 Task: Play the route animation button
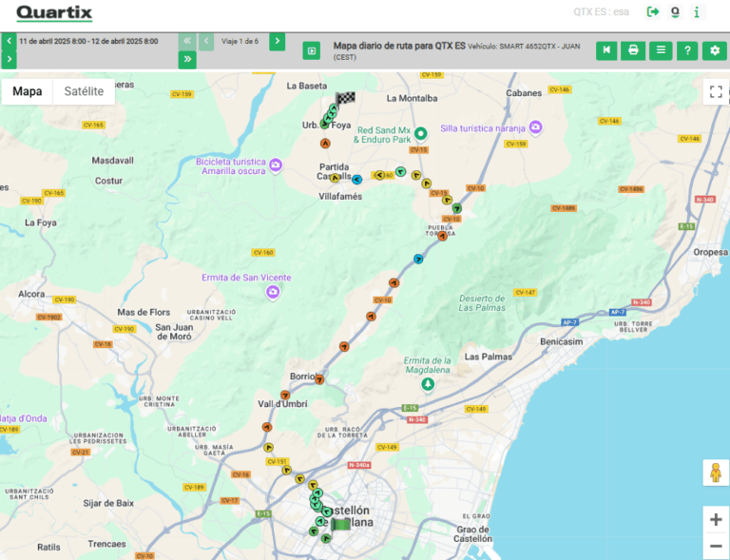[312, 50]
